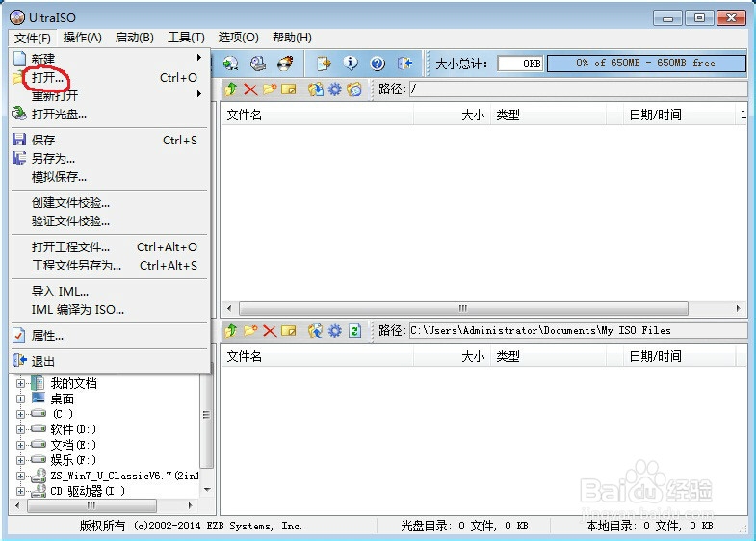756x541 pixels.
Task: Click the blue gear icon in image toolbar
Action: click(334, 90)
